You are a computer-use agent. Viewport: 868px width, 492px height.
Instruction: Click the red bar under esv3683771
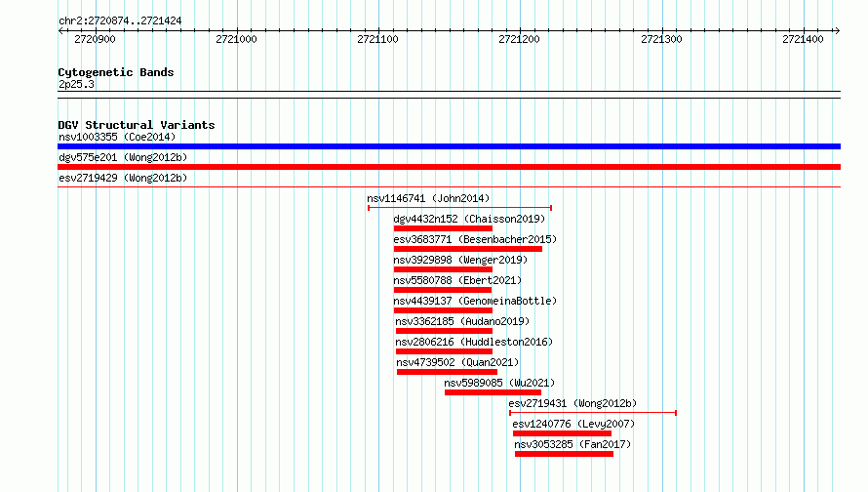click(468, 249)
